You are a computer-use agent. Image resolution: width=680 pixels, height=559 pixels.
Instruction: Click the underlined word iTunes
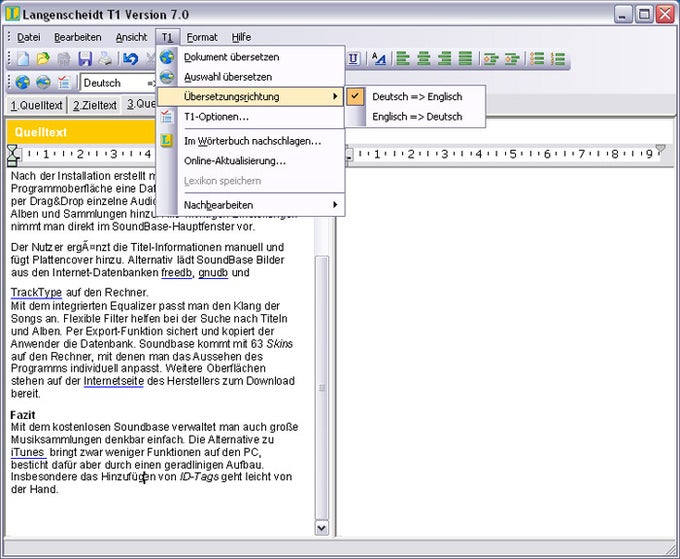28,452
